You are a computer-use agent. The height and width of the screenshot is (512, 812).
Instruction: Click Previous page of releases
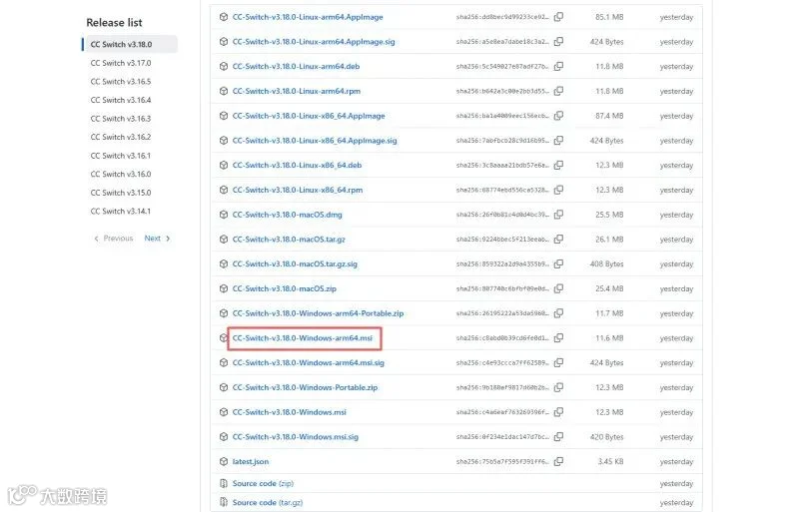click(114, 239)
